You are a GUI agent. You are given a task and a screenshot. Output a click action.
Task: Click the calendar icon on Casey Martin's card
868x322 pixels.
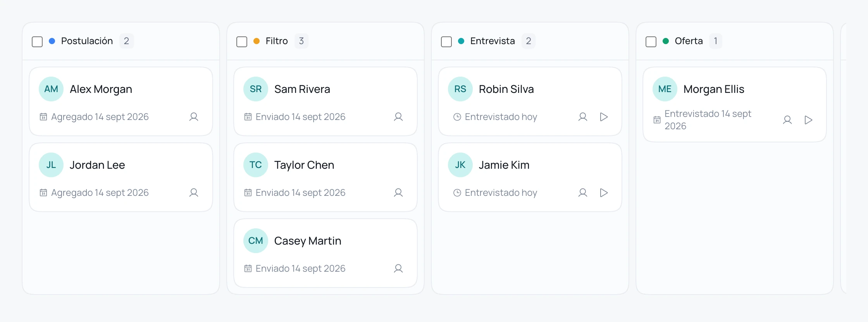coord(248,269)
